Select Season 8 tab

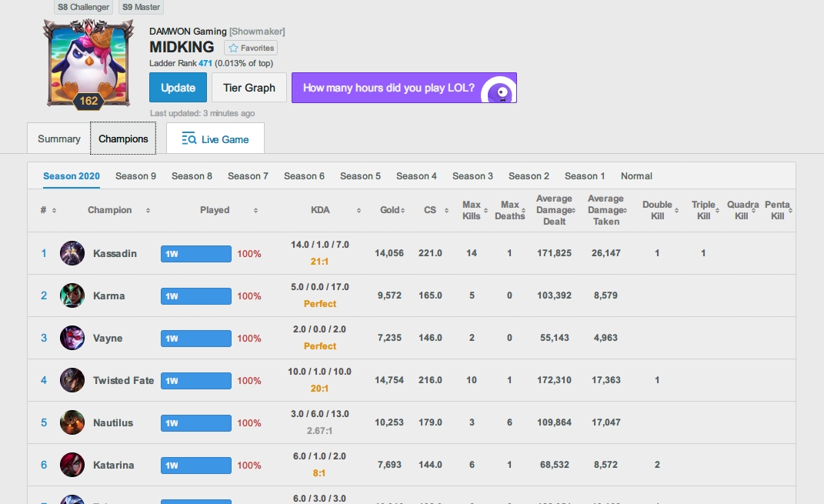click(192, 176)
